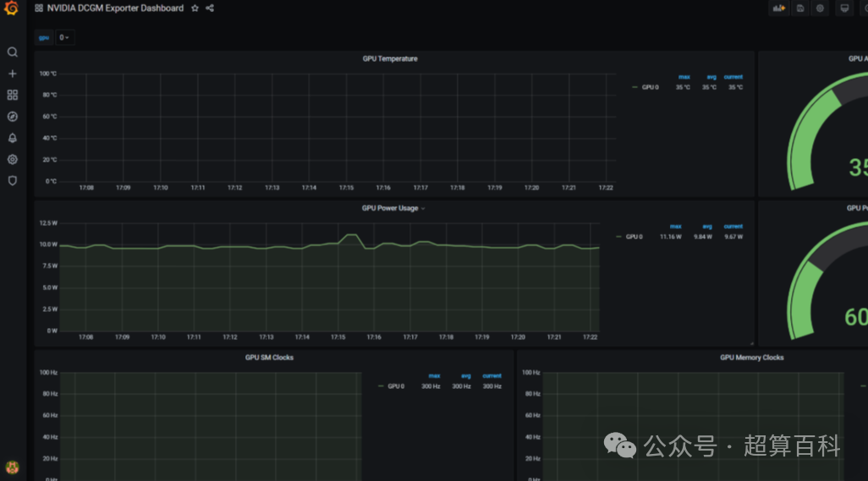Sort SM Clocks legend by max
The width and height of the screenshot is (868, 481).
(x=434, y=376)
